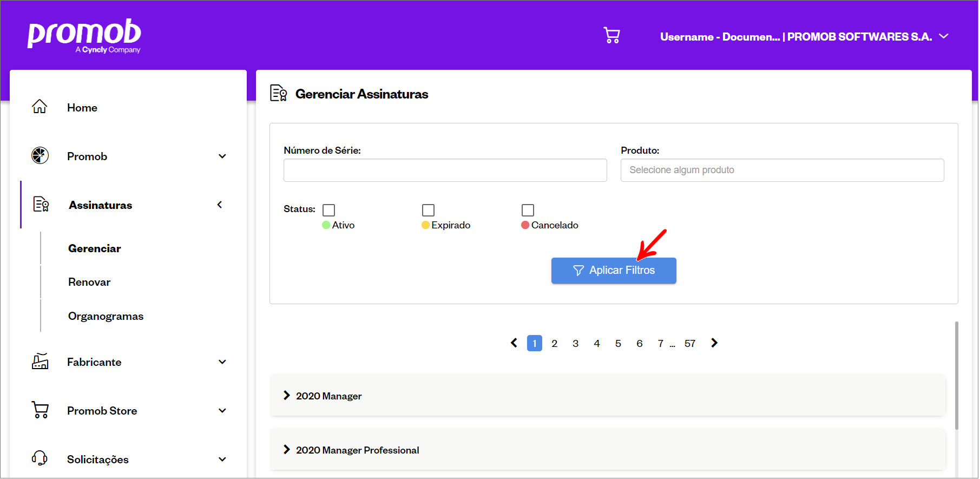Go to page 3
The image size is (980, 479).
click(576, 343)
